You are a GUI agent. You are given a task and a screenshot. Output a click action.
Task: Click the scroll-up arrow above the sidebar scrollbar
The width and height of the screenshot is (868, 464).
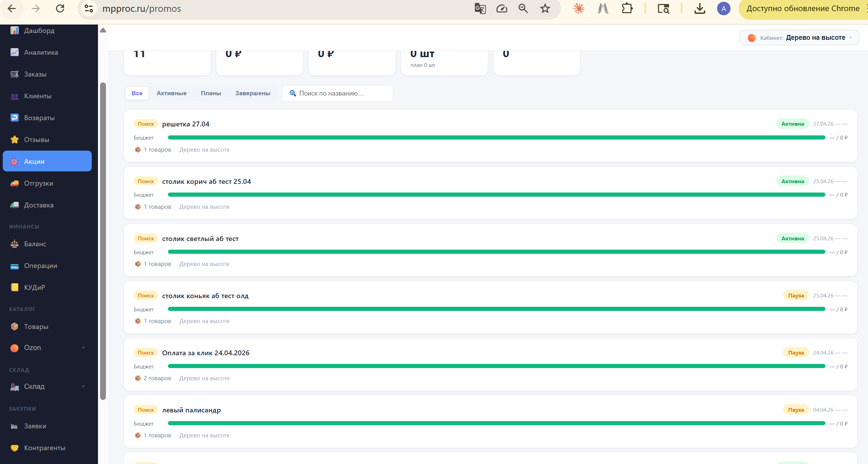coord(103,30)
